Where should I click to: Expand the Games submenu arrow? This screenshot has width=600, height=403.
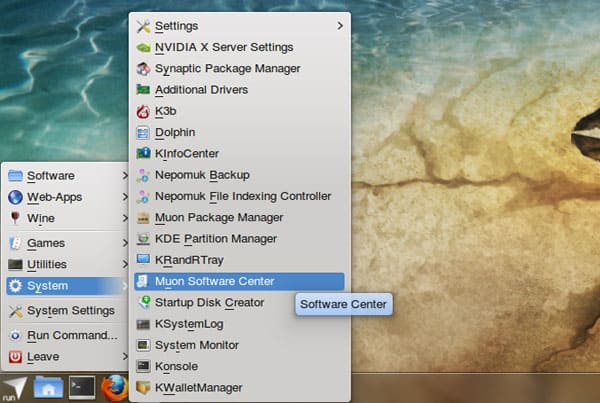(x=125, y=243)
